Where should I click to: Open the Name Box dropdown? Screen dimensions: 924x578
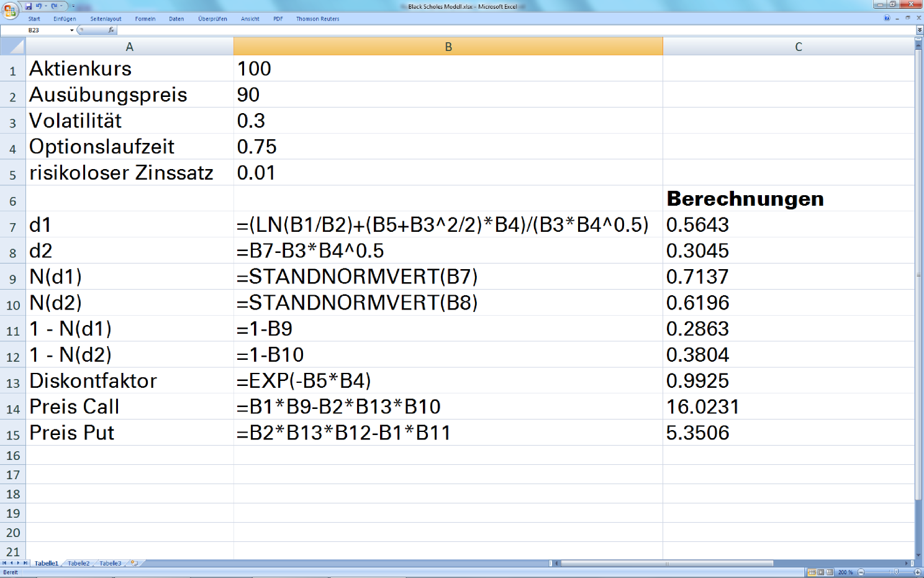[x=71, y=30]
